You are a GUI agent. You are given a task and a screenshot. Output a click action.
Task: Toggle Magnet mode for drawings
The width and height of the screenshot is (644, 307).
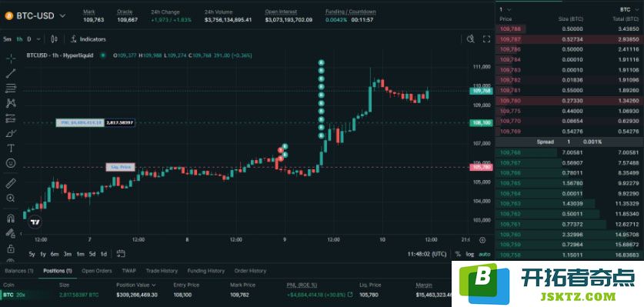tap(11, 219)
